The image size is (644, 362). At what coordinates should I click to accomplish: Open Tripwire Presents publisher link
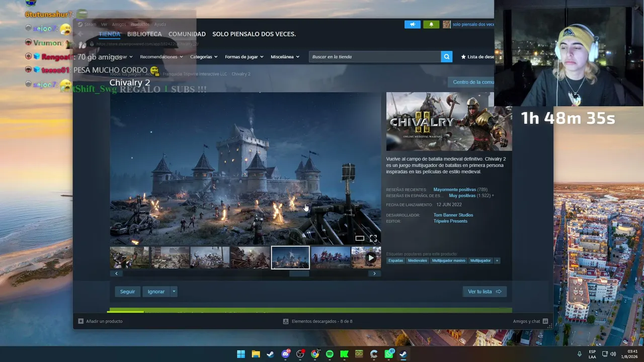(450, 221)
